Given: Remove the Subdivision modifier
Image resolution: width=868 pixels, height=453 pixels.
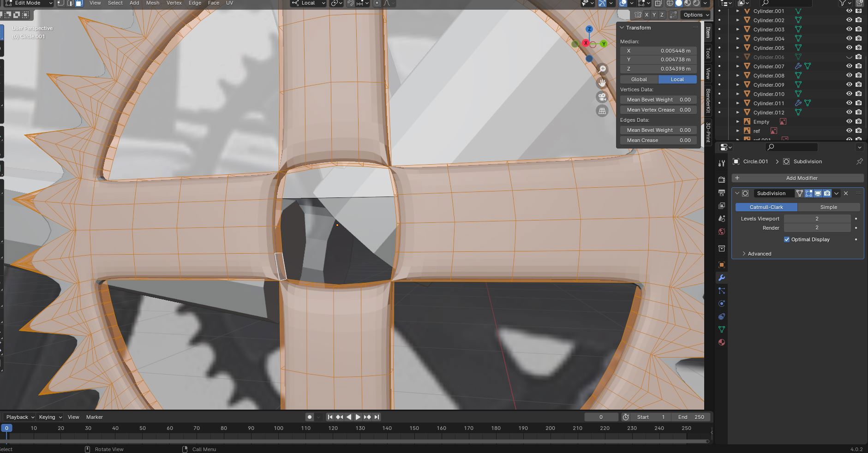Looking at the screenshot, I should 846,193.
